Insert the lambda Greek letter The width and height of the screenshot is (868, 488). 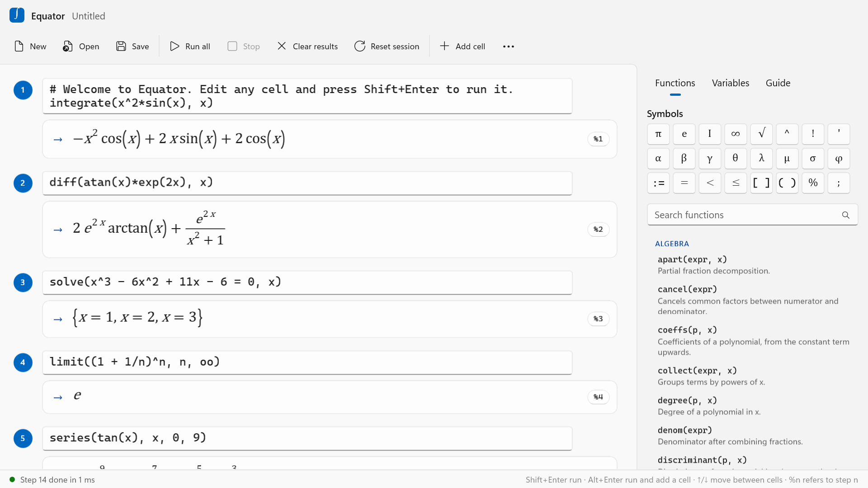click(761, 158)
